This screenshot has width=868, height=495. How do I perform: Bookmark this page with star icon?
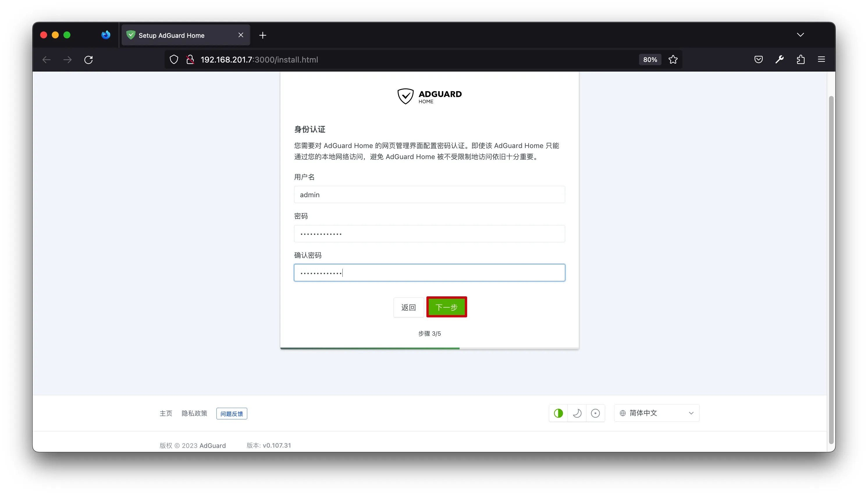tap(673, 60)
